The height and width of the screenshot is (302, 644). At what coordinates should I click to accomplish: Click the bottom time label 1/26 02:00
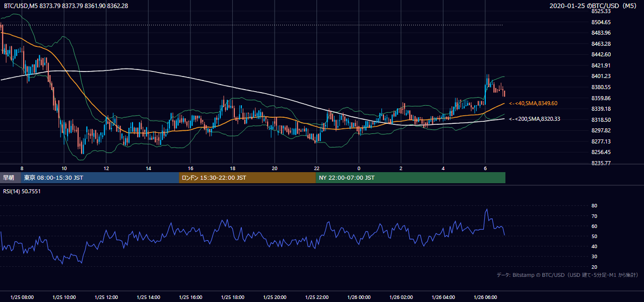pyautogui.click(x=401, y=297)
